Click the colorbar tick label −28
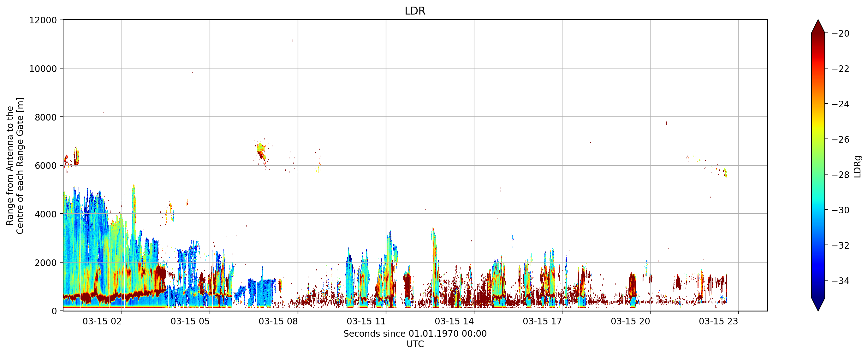Image resolution: width=868 pixels, height=355 pixels. pos(840,175)
